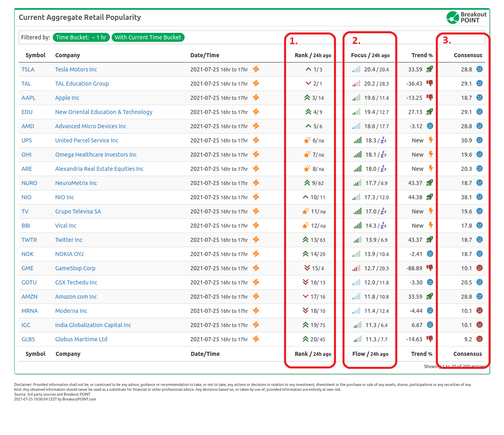Click the single up chevron in TSLA rank
504x435 pixels.
point(308,69)
